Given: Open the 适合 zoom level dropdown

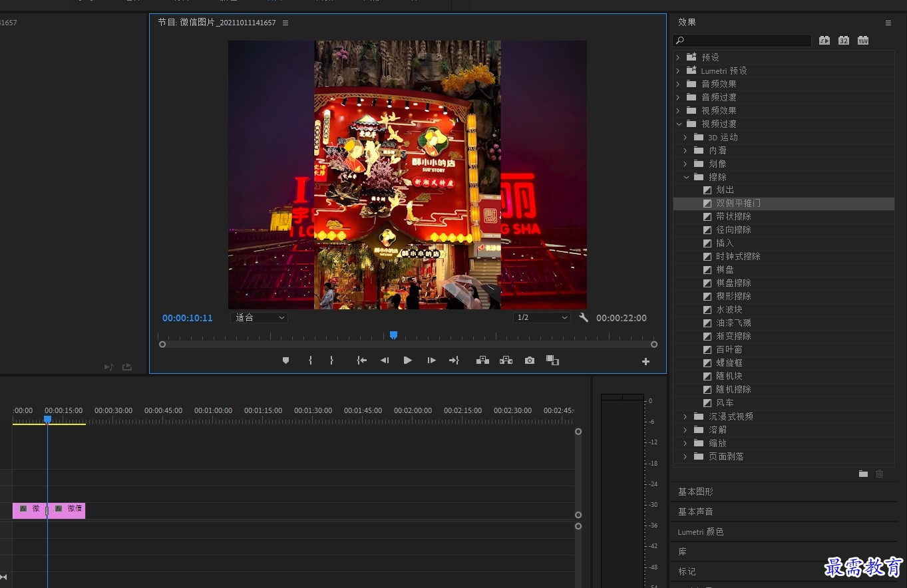Looking at the screenshot, I should pos(259,318).
